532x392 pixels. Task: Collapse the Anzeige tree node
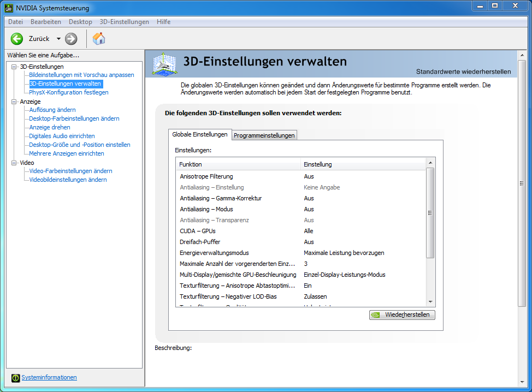click(x=14, y=102)
